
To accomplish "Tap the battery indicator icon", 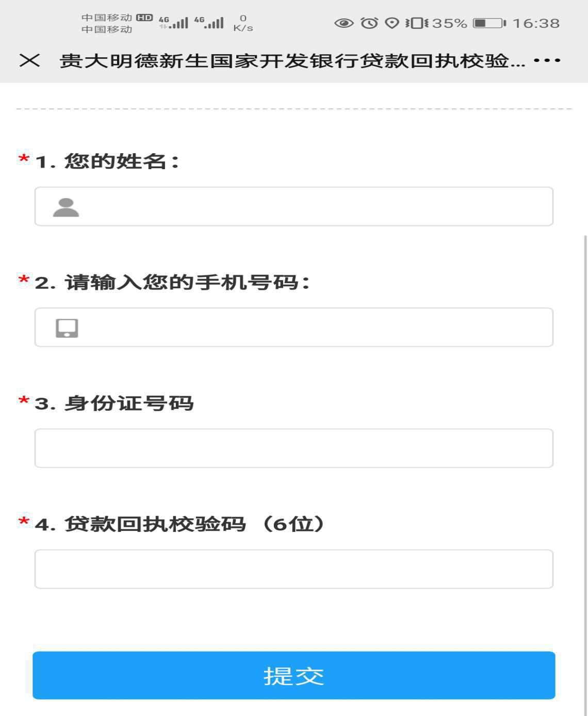I will [x=488, y=23].
